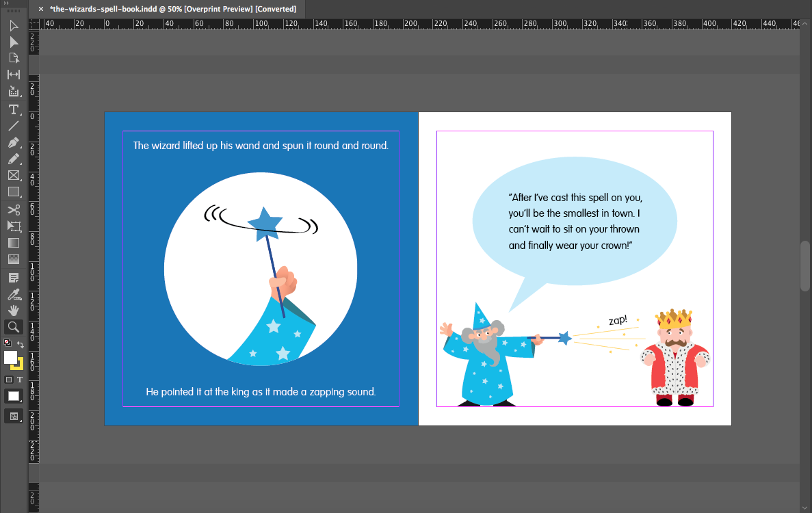812x513 pixels.
Task: Select the Type tool
Action: pos(14,109)
